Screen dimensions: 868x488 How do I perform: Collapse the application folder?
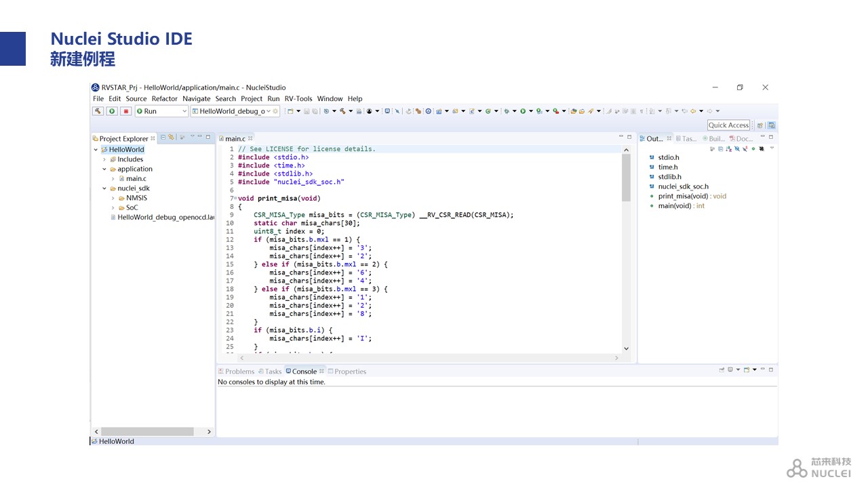pyautogui.click(x=104, y=169)
